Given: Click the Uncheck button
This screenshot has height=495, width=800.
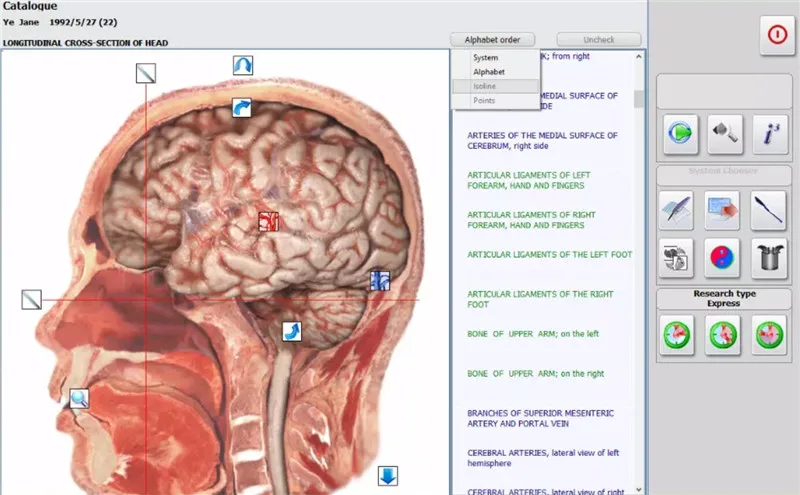Looking at the screenshot, I should [x=599, y=40].
